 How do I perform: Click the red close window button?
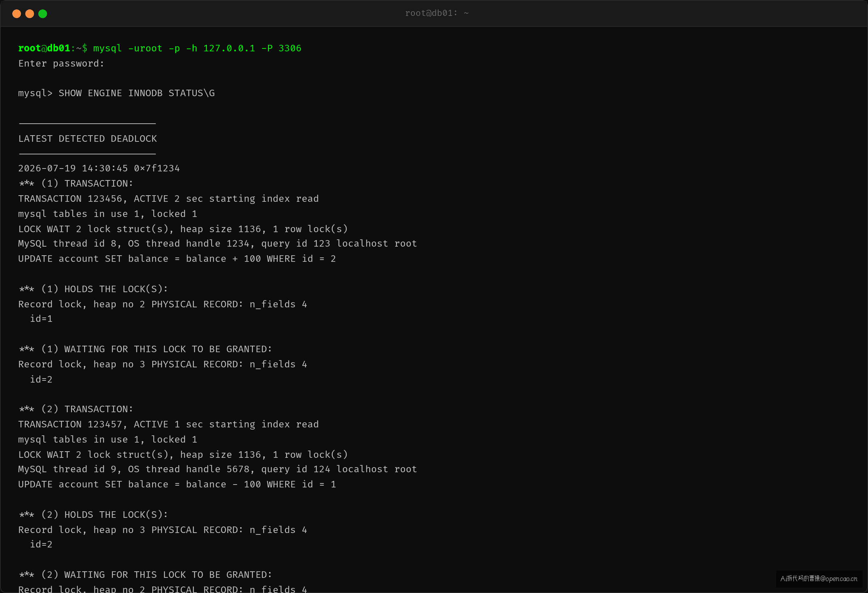pos(16,14)
